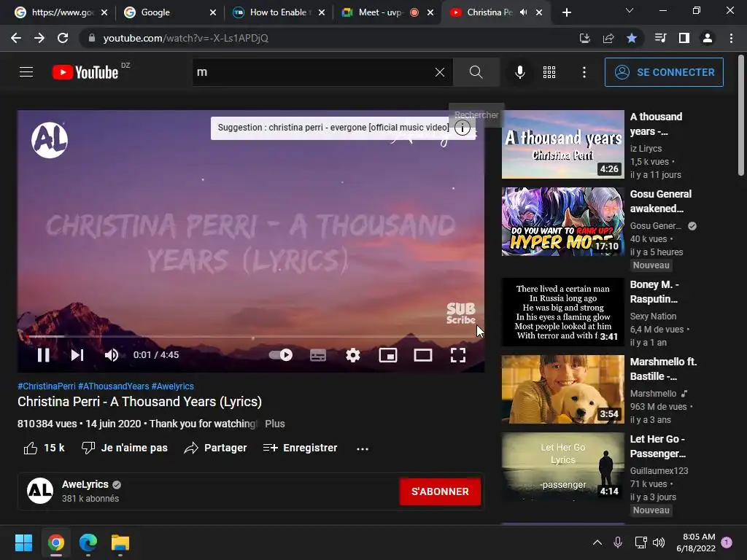Open the #ChristinaPerri hashtag

point(47,386)
